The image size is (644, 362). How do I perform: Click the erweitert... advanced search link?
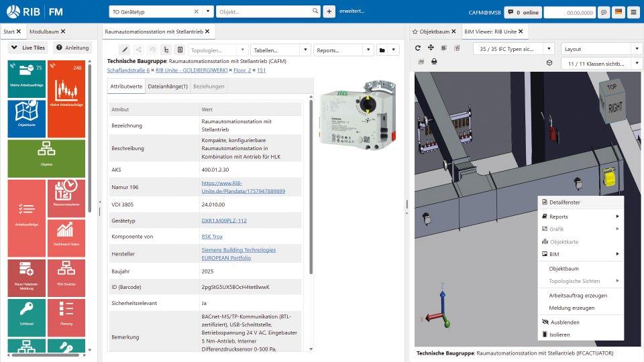352,11
